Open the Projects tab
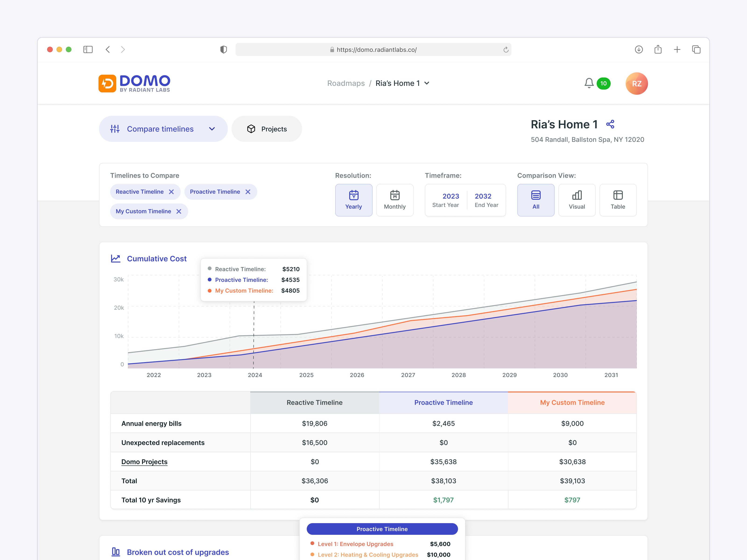Viewport: 747px width, 560px height. pyautogui.click(x=267, y=129)
